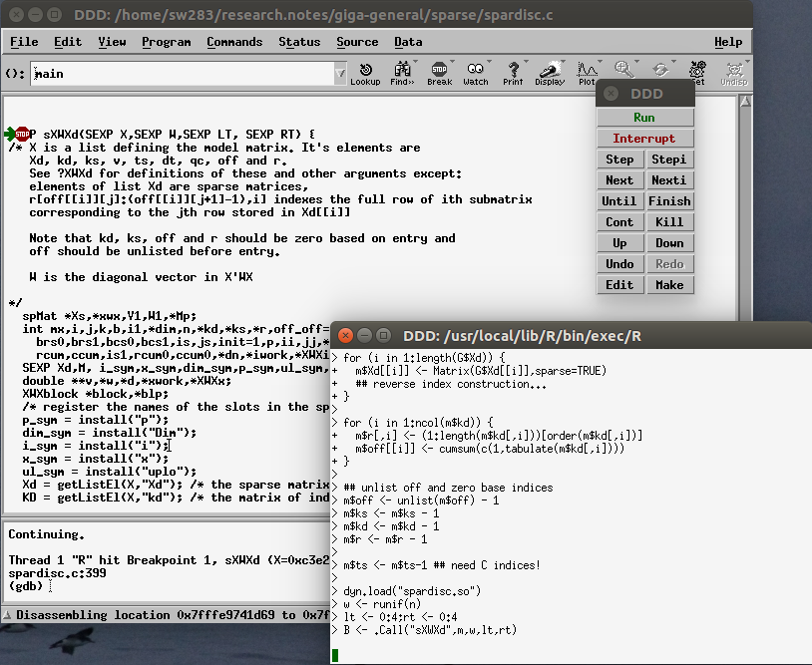Open the Data menu
Image resolution: width=812 pixels, height=665 pixels.
[408, 42]
